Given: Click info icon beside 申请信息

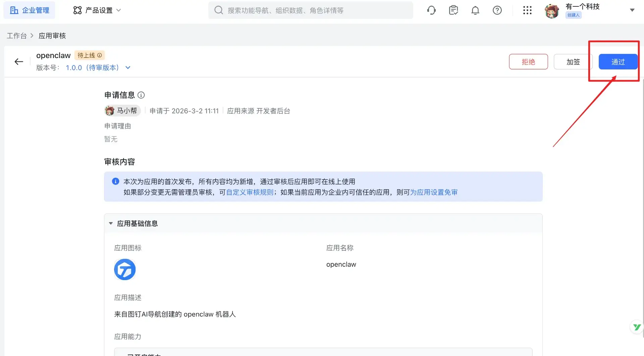Looking at the screenshot, I should [x=141, y=95].
